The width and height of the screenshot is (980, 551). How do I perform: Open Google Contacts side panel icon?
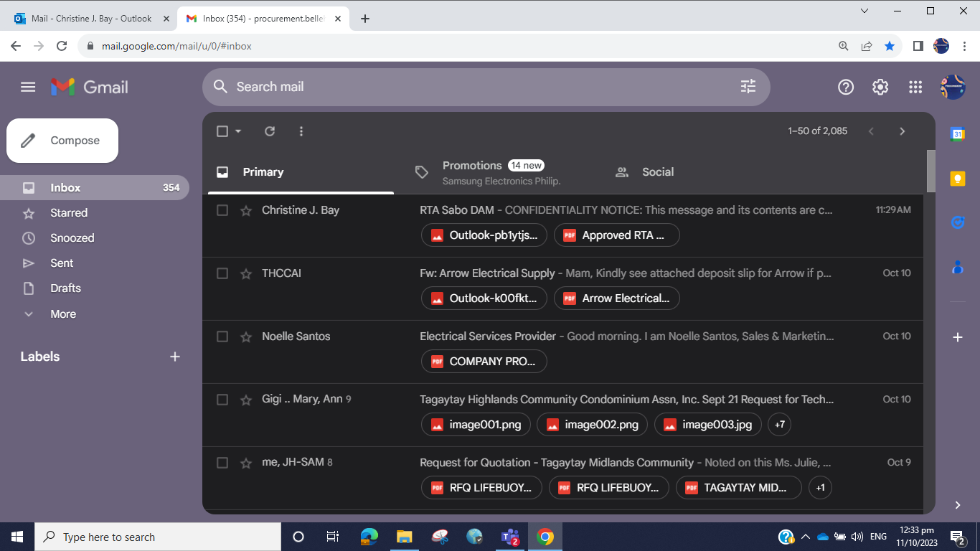[957, 267]
